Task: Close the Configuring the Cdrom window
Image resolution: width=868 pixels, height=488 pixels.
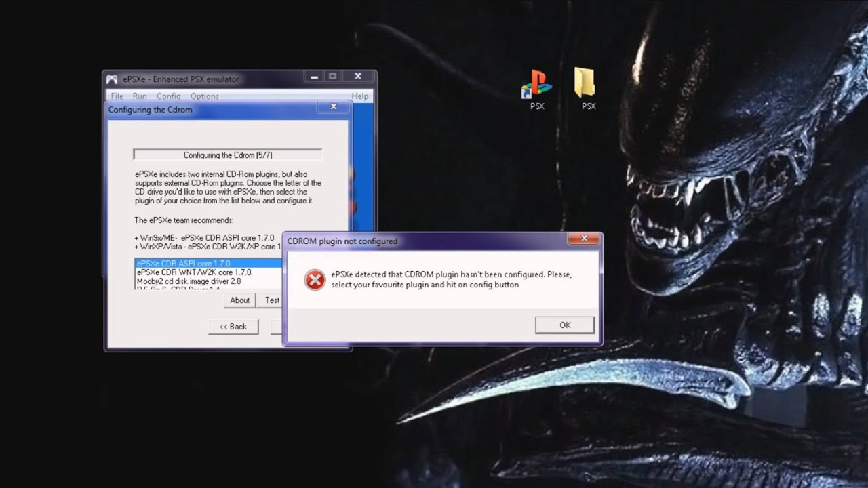Action: (333, 107)
